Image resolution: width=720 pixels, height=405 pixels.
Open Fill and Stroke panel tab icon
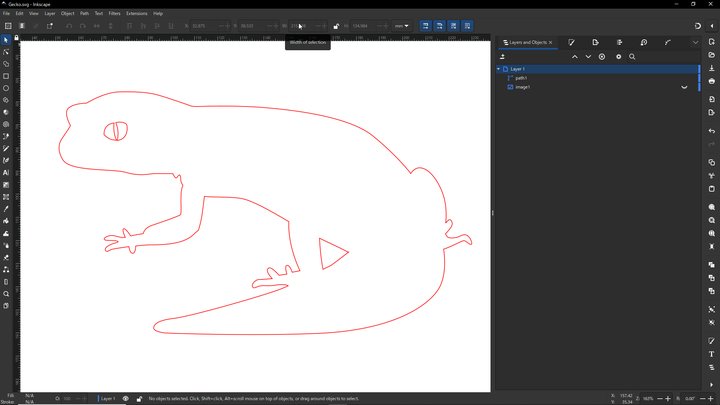click(572, 42)
